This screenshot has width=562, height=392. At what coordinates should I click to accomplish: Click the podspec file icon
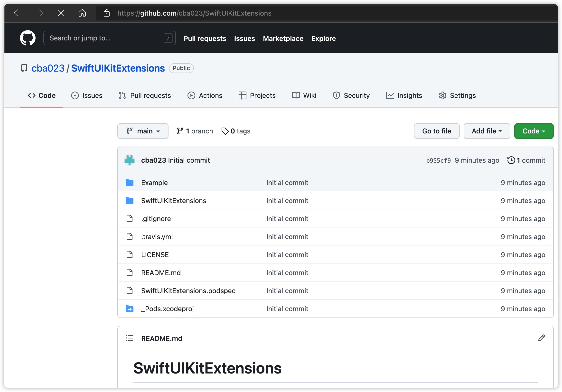tap(130, 291)
